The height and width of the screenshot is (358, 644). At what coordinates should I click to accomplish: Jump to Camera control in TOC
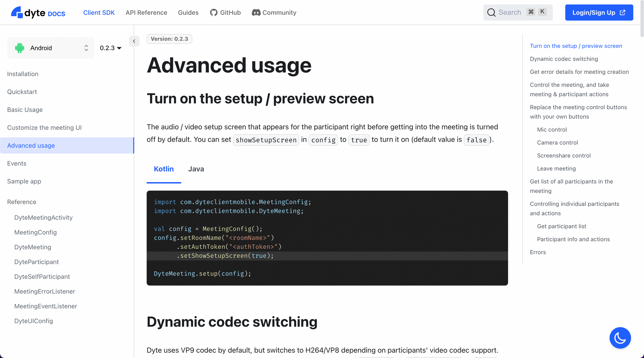(x=557, y=142)
